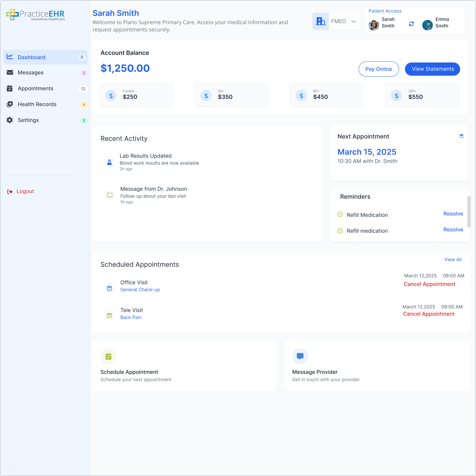Select the Dashboard chart icon in sidebar
Screen dimensions: 476x476
point(10,57)
